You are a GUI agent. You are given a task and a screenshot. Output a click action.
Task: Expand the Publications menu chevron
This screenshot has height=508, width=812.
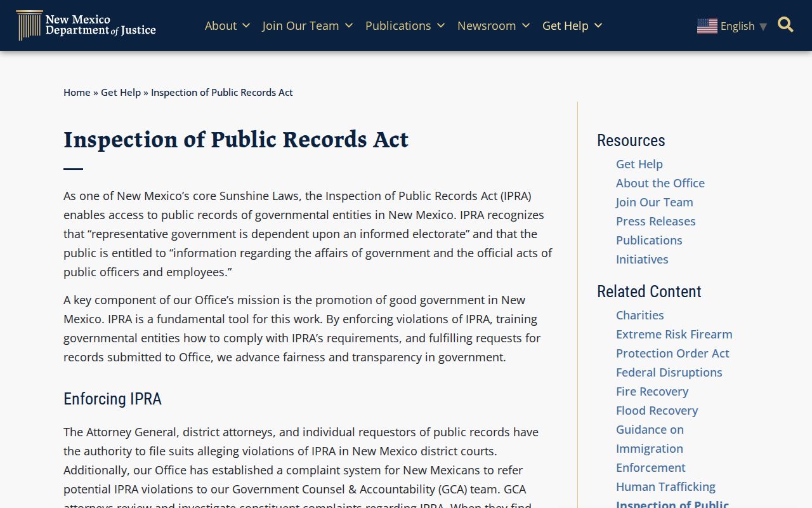click(441, 26)
